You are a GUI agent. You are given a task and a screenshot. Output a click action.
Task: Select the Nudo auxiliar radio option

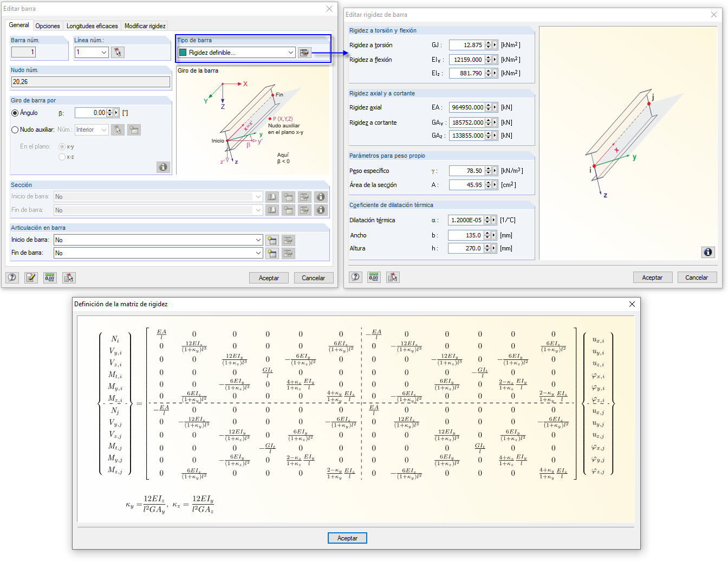[15, 130]
